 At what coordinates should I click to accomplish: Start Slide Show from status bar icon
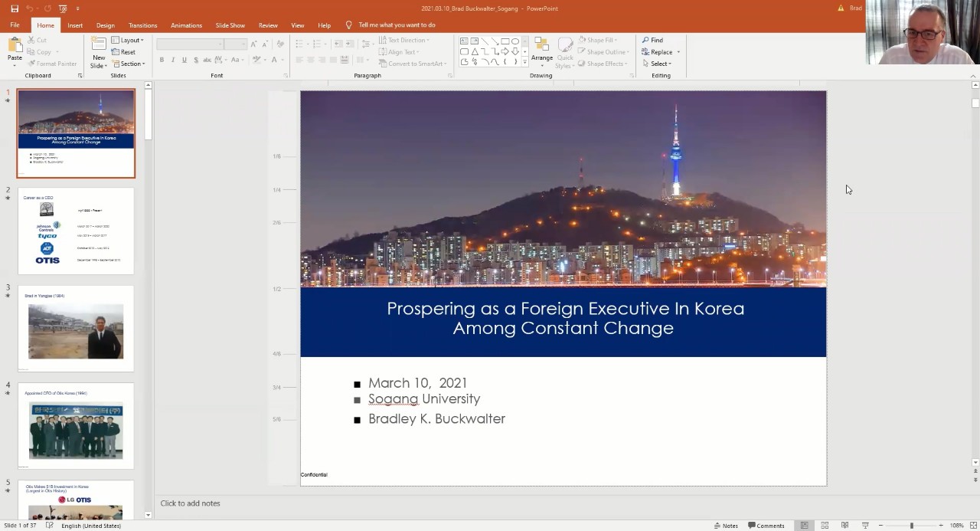pos(865,526)
